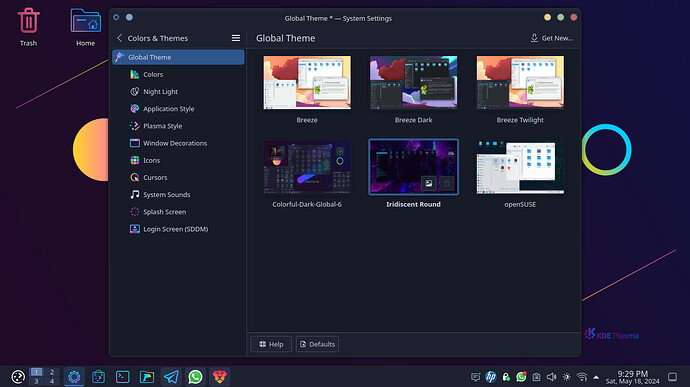Select the openSUSE theme thumbnail
This screenshot has height=387, width=690.
coord(520,167)
